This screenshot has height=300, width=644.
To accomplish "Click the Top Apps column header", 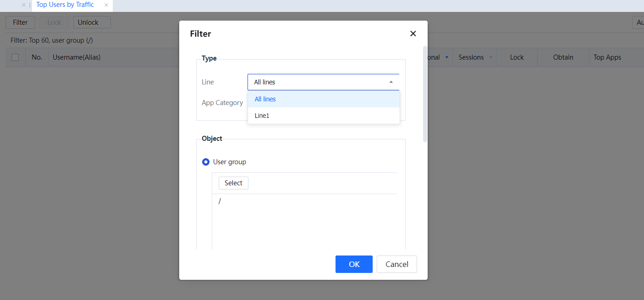I will [607, 57].
